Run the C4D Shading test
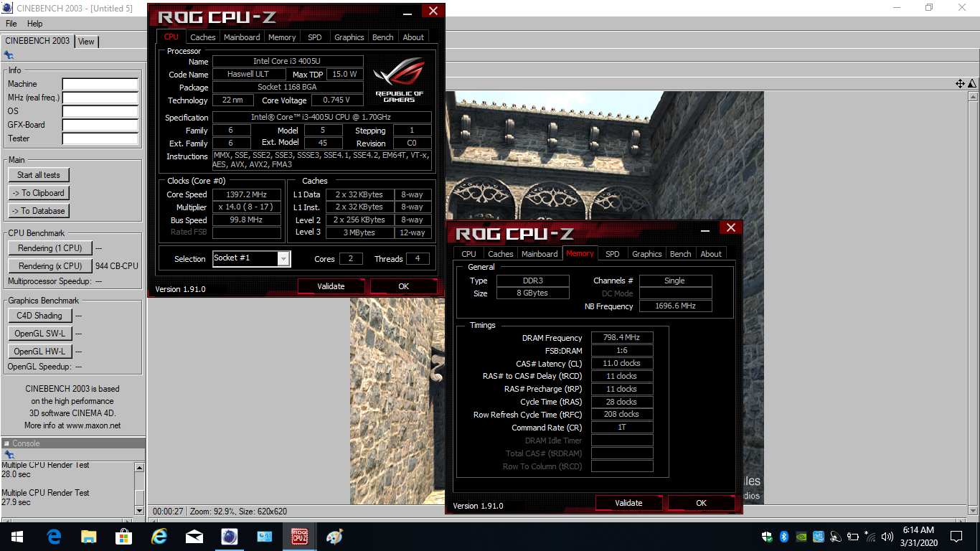Screen dimensions: 980x551 pyautogui.click(x=39, y=316)
